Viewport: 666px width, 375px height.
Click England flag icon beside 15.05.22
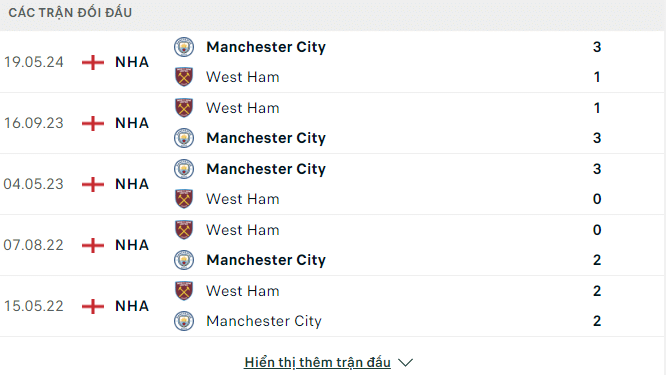[x=93, y=306]
